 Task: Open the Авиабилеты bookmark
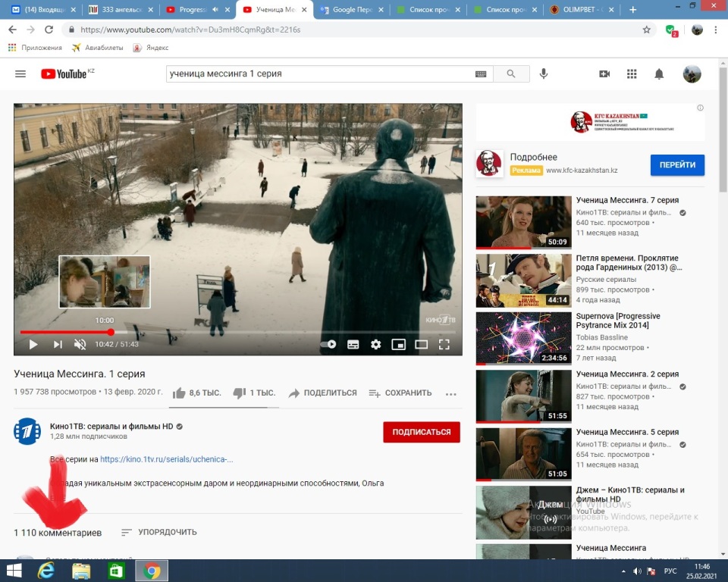[x=98, y=48]
